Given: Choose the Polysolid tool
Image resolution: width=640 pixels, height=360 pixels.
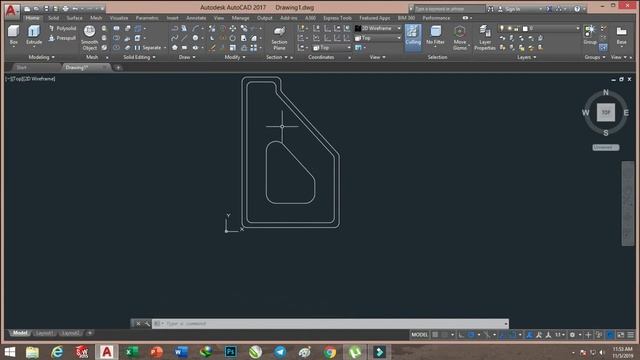Looking at the screenshot, I should [x=62, y=28].
